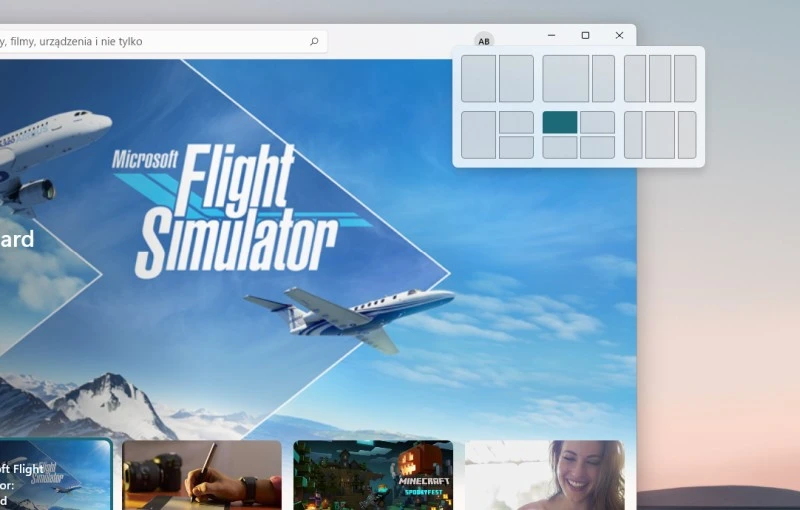800x510 pixels.
Task: Click the search magnifier icon
Action: 314,42
